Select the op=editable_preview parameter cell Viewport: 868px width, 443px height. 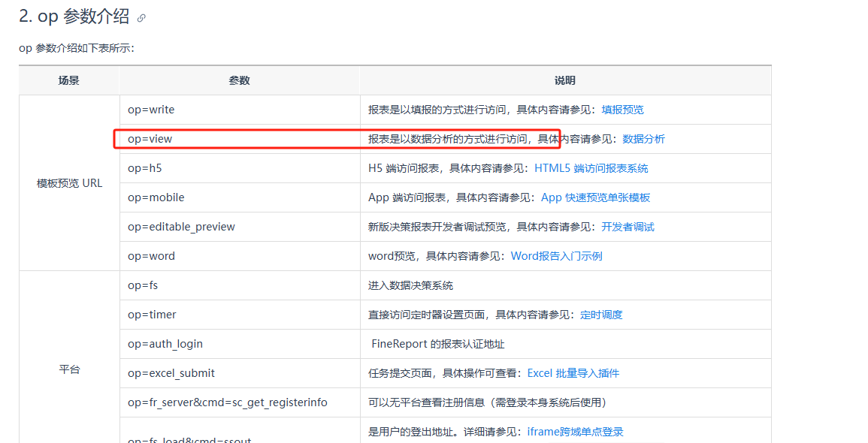tap(240, 227)
